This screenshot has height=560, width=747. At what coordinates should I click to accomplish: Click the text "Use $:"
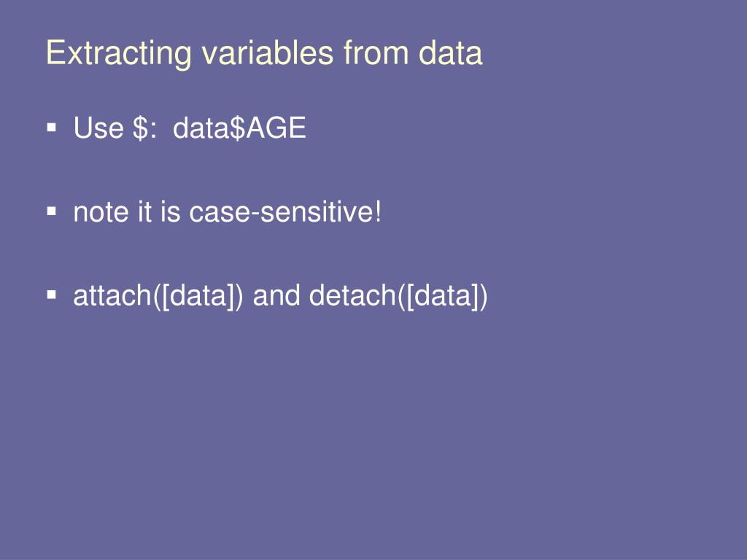(115, 128)
